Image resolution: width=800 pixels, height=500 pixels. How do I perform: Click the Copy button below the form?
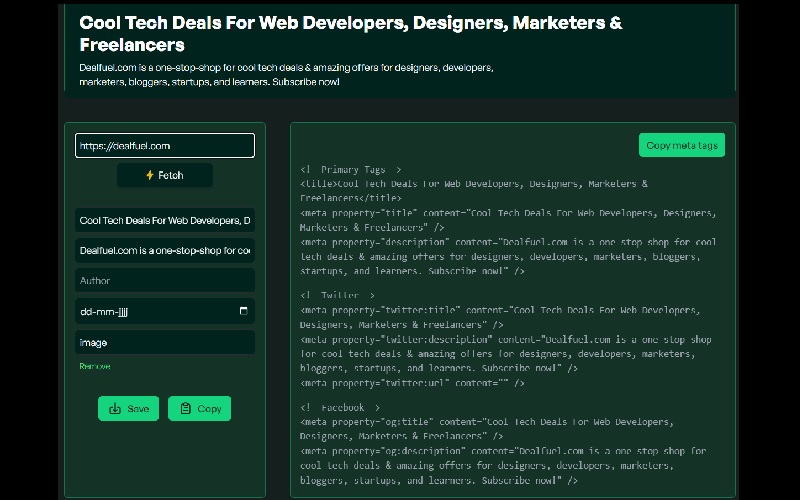(x=199, y=409)
